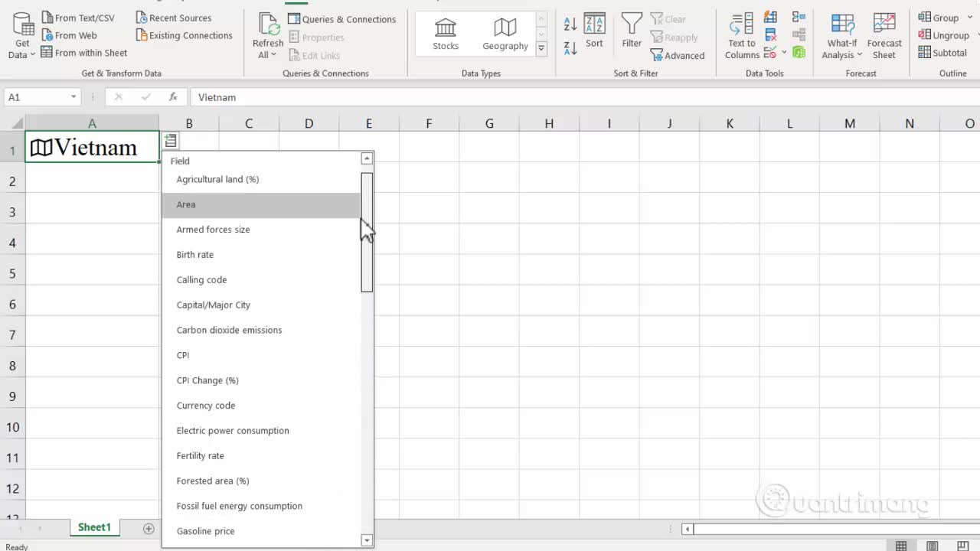Switch to Normal view
Screen dimensions: 980x551
tap(901, 546)
